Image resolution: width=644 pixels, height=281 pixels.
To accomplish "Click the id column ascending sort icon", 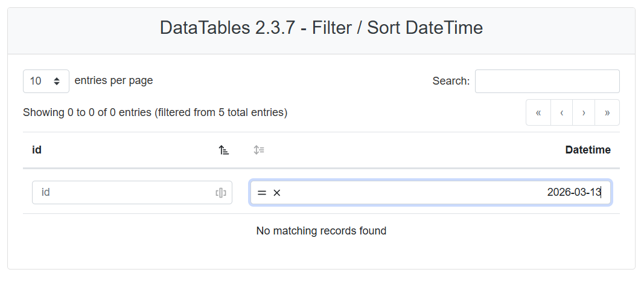I will pyautogui.click(x=224, y=150).
